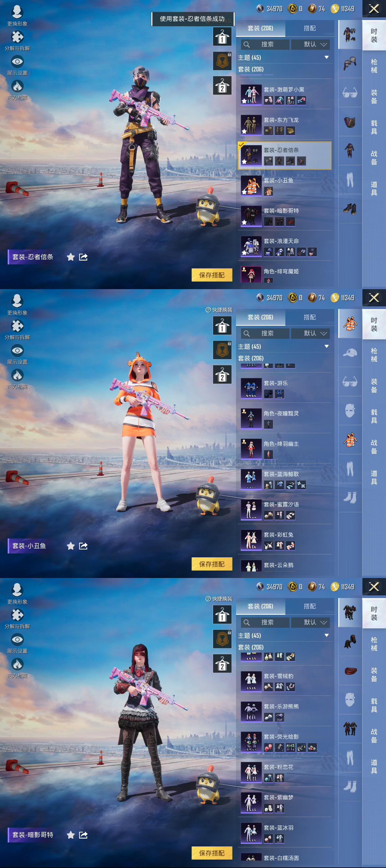386x868 pixels.
Task: Select the glasses category icon in middle screenshot
Action: click(350, 381)
